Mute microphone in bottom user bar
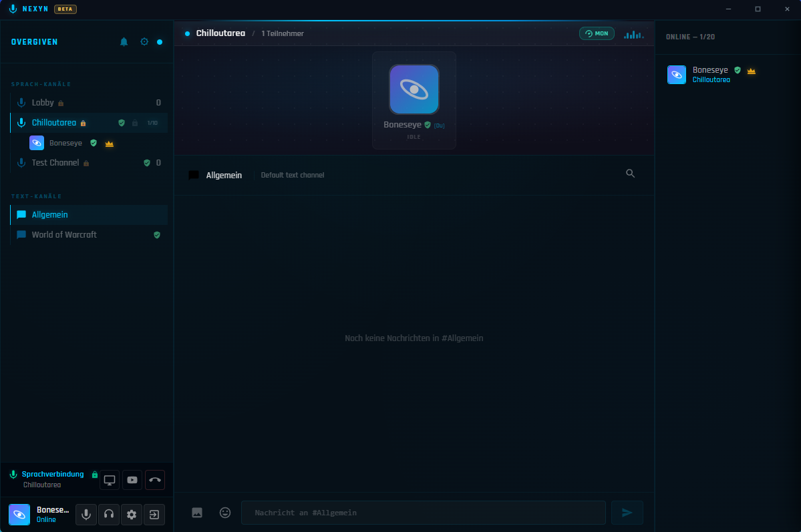 pyautogui.click(x=86, y=514)
